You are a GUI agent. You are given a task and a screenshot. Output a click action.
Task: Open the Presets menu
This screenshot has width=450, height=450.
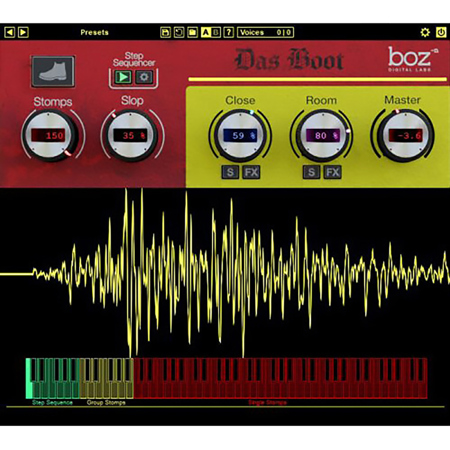94,32
